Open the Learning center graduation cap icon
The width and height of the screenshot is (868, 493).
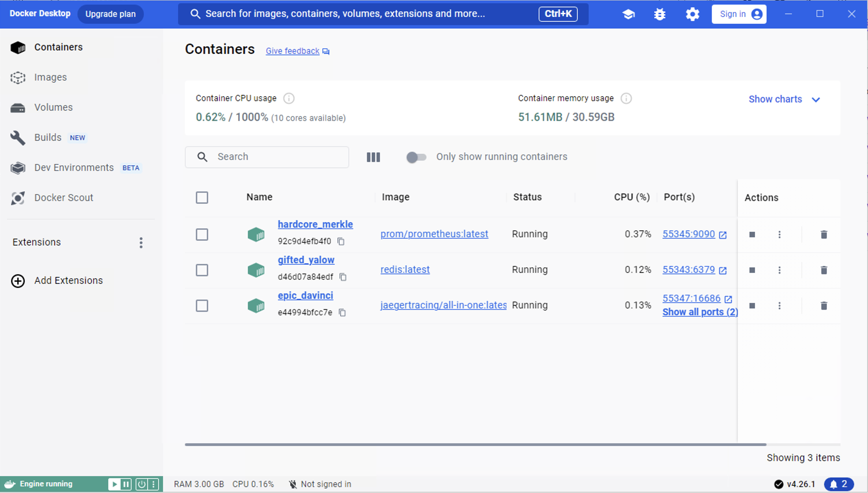pos(628,14)
